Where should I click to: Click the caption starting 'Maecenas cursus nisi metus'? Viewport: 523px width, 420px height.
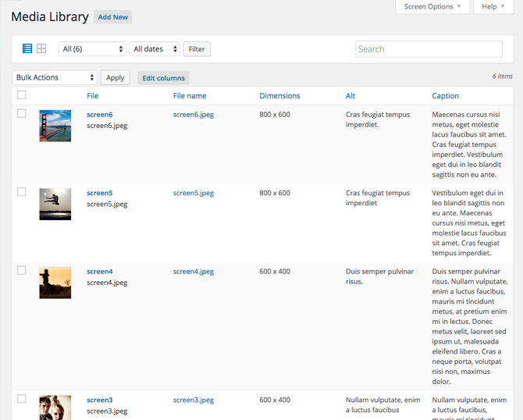469,144
